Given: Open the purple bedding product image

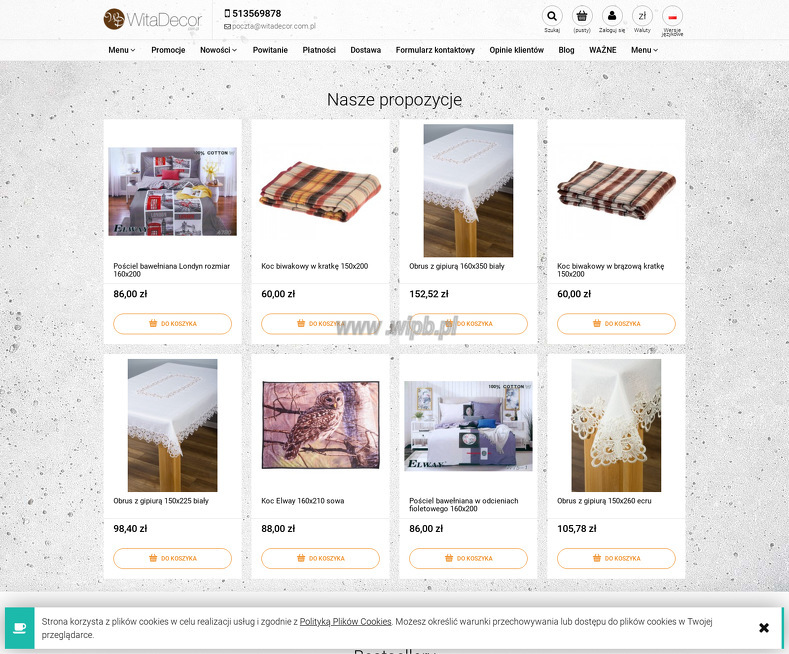Looking at the screenshot, I should pyautogui.click(x=468, y=426).
